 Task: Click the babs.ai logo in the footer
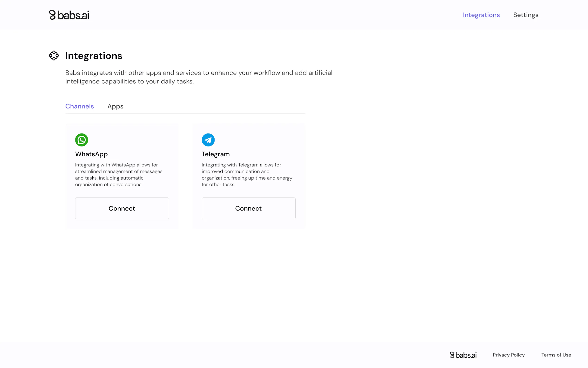point(463,355)
